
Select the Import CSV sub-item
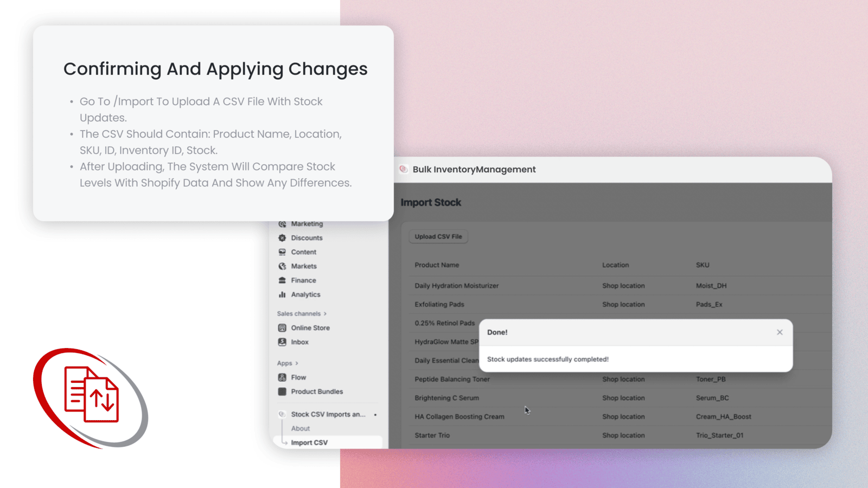(x=309, y=442)
